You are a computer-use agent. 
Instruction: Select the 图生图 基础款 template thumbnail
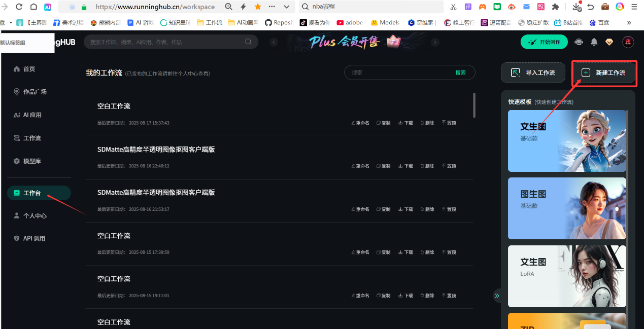pyautogui.click(x=567, y=208)
